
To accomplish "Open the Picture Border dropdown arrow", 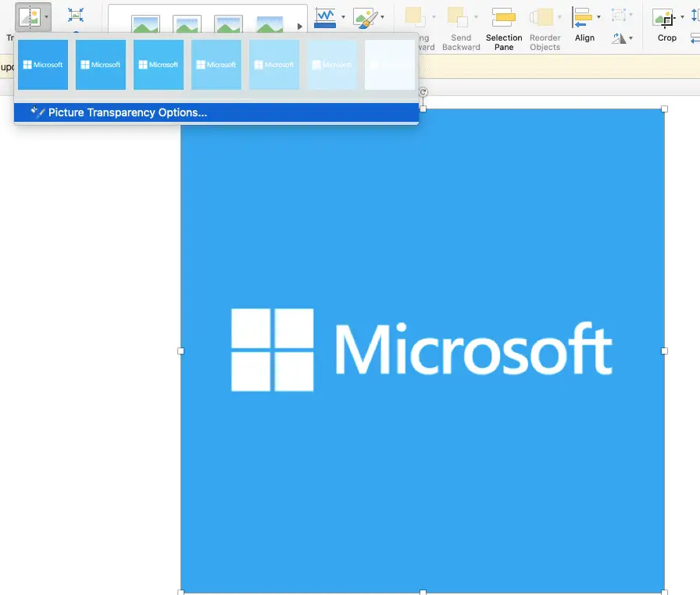I will (x=343, y=17).
